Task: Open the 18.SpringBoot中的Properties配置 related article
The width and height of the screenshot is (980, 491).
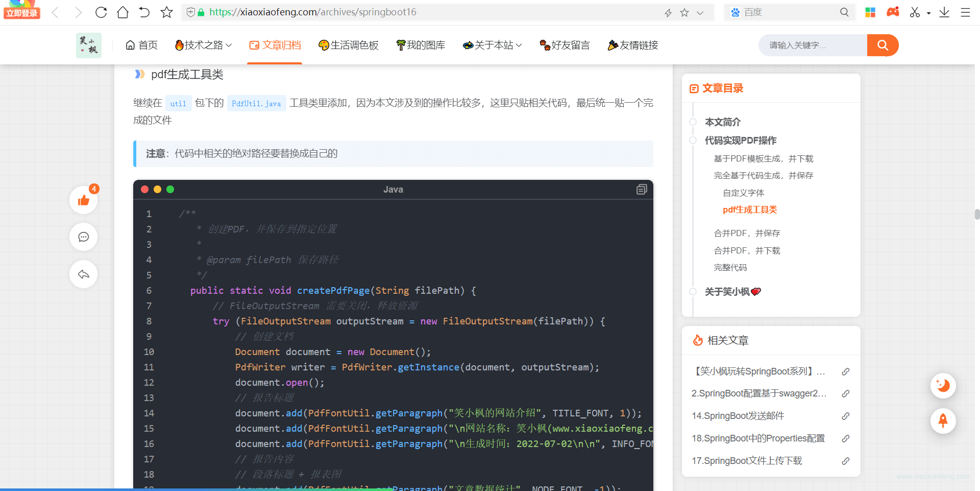Action: click(x=758, y=438)
